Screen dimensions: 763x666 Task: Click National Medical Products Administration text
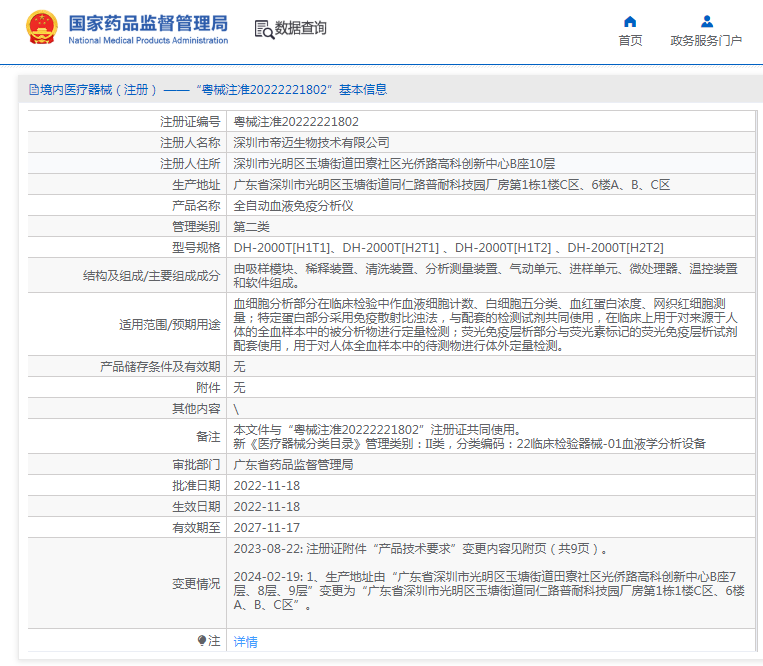click(x=148, y=40)
